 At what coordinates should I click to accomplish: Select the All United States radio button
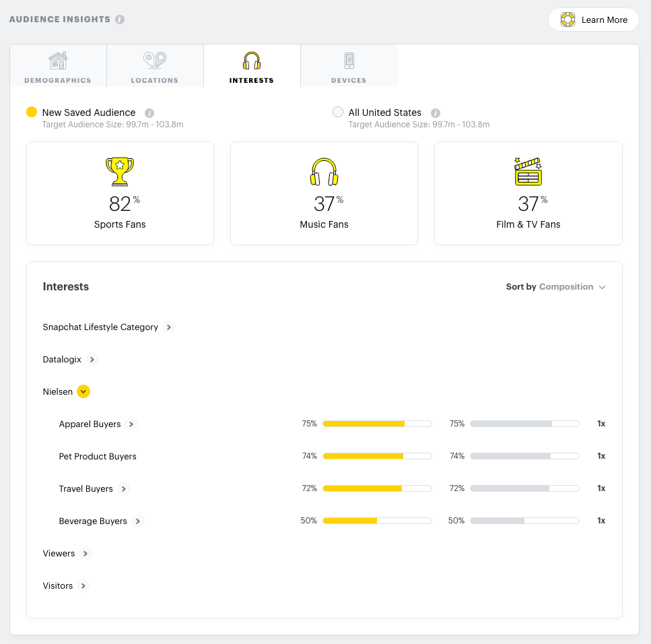tap(338, 112)
